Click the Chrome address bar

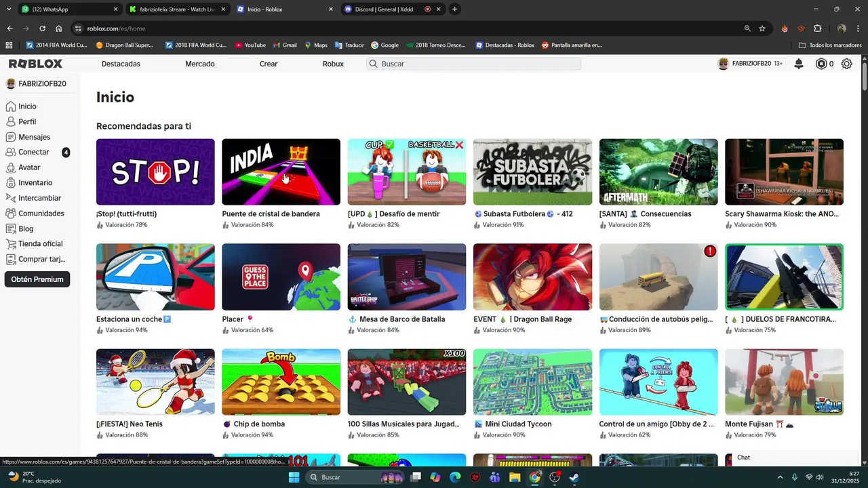(x=407, y=28)
